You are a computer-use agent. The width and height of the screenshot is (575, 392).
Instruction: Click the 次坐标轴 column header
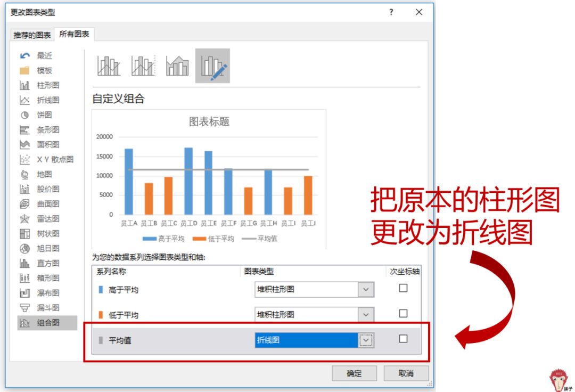point(405,271)
